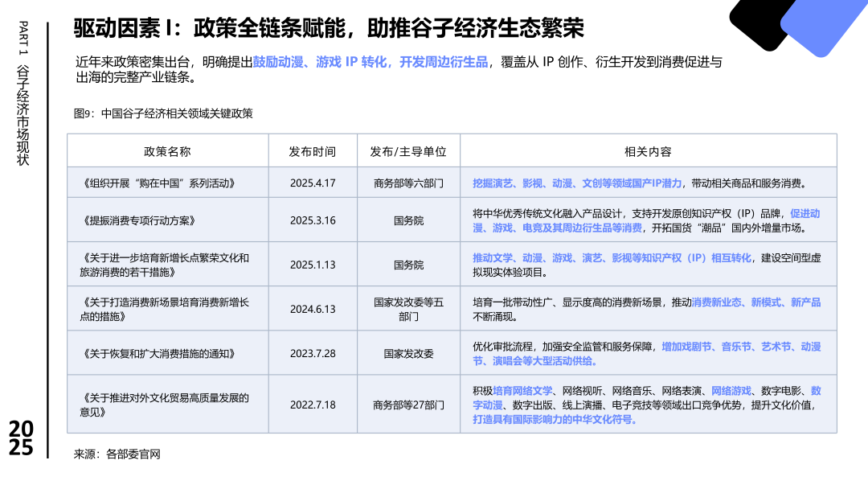Select policy 《关于恢复和扩大消费措施的通知》
Image resolution: width=868 pixels, height=489 pixels.
coord(158,353)
